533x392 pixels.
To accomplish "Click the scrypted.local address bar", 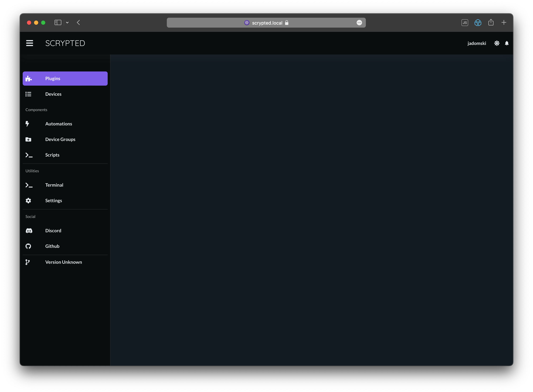I will click(267, 23).
